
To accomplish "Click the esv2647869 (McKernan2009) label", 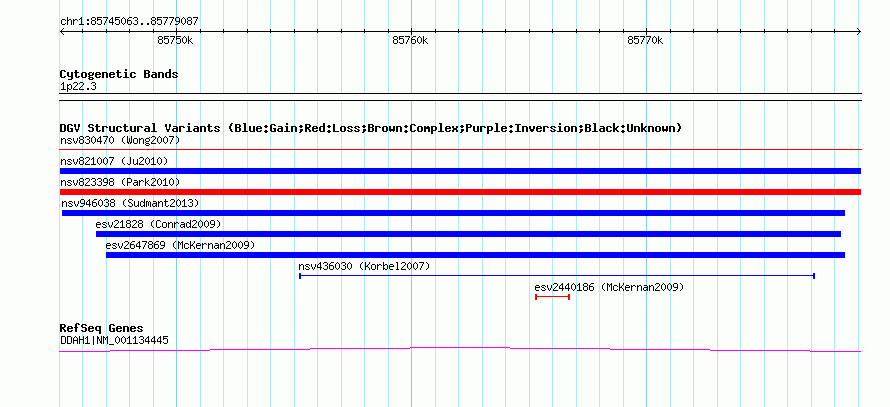I will (x=180, y=245).
